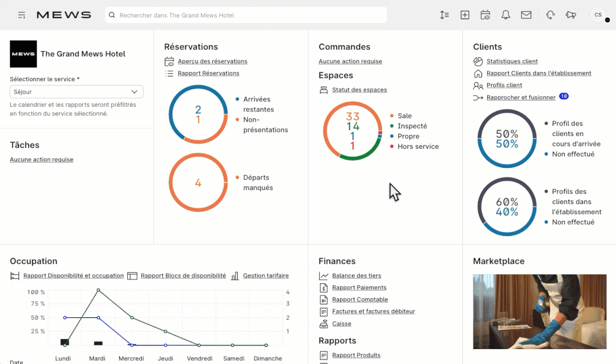
Task: Click the plus-square new reservation icon
Action: 465,15
